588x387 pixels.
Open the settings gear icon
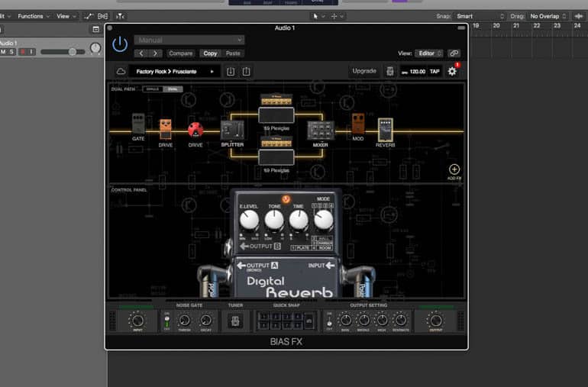(452, 71)
